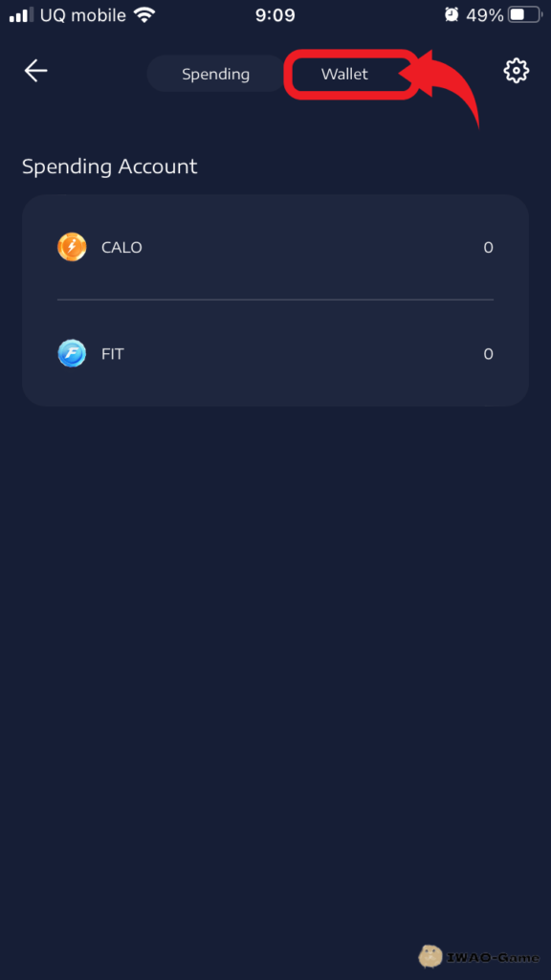Tap the back arrow icon
This screenshot has width=551, height=980.
coord(35,71)
